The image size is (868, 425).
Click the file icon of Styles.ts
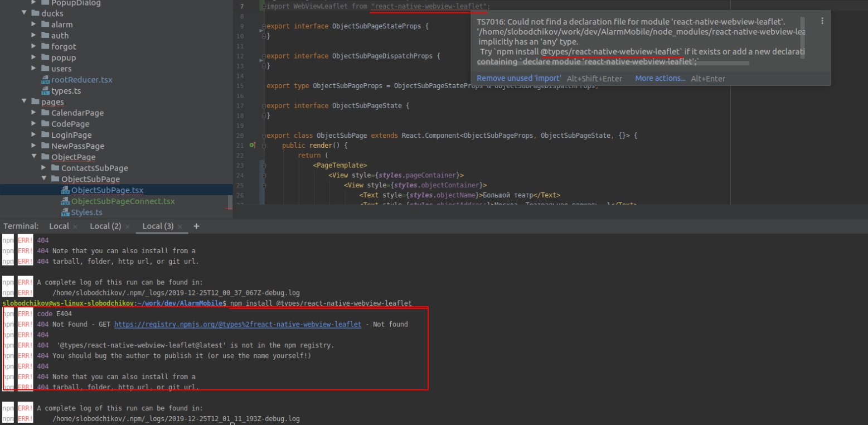(x=65, y=212)
